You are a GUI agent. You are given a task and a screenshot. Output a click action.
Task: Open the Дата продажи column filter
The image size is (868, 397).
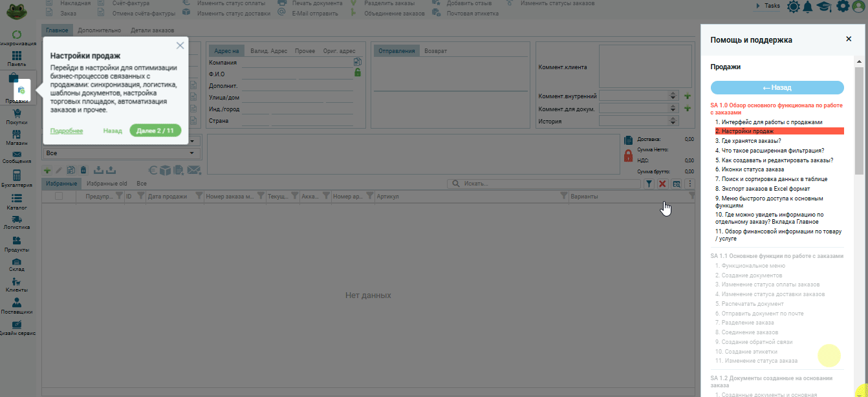coord(199,196)
